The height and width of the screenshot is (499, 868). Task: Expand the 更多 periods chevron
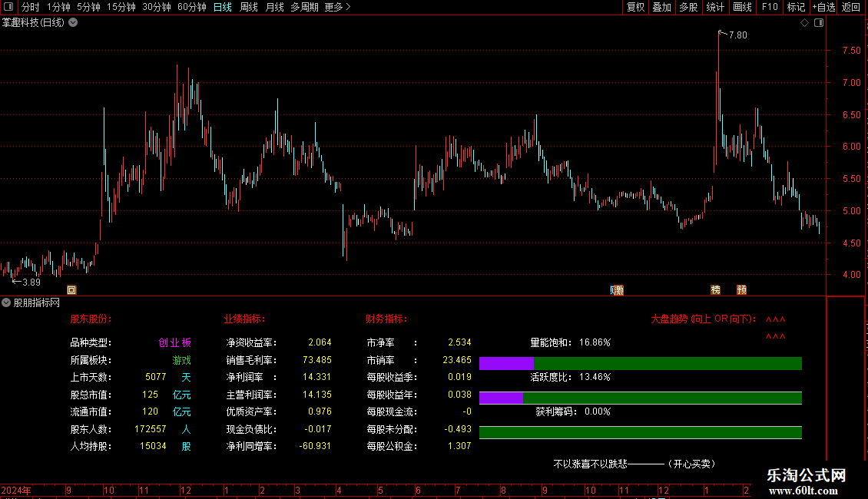(x=348, y=7)
